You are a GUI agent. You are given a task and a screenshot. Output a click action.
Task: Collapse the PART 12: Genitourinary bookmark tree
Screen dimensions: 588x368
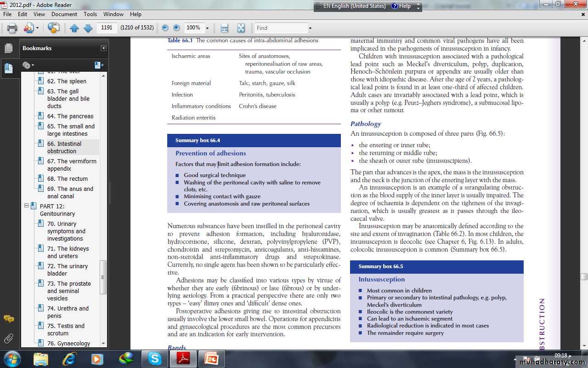tap(26, 206)
